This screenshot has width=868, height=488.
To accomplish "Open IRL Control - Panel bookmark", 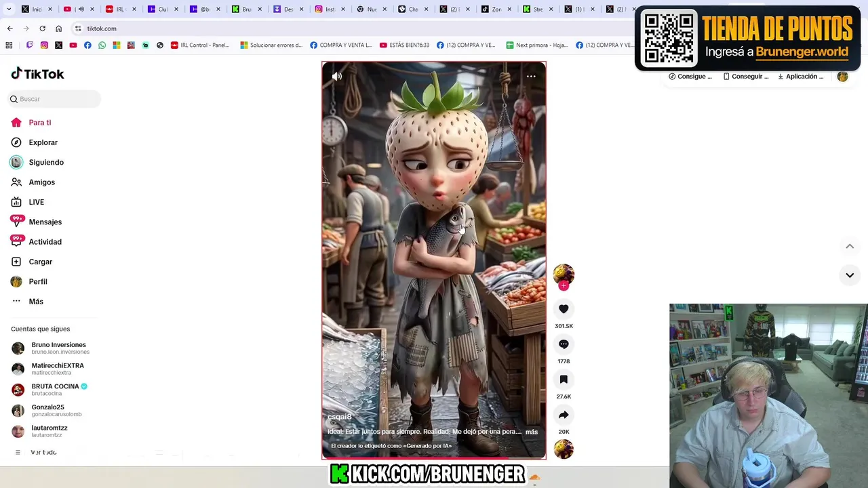I will [200, 45].
